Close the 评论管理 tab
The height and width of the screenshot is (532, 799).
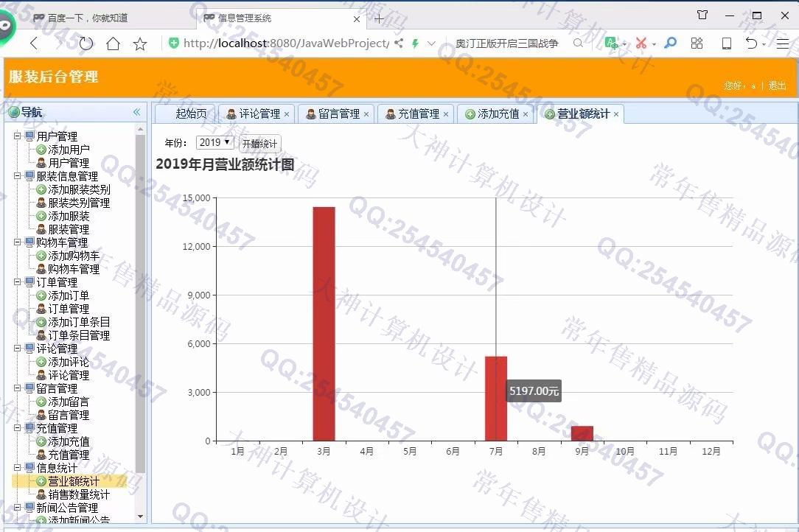point(287,114)
